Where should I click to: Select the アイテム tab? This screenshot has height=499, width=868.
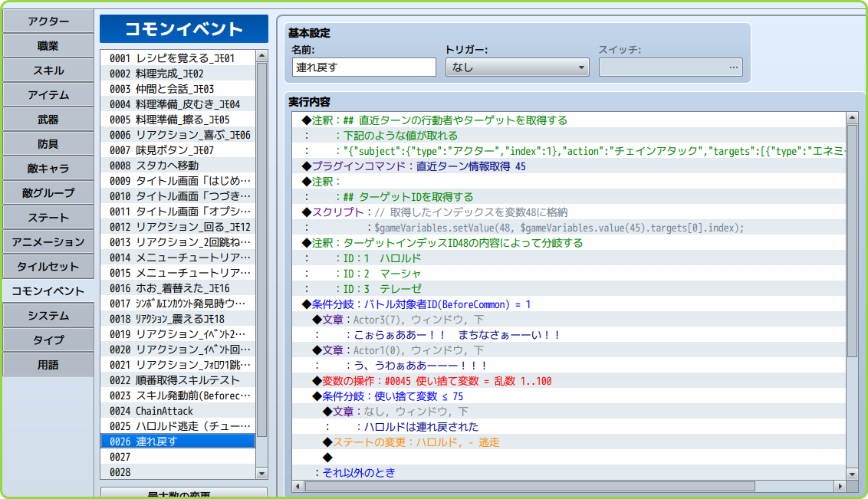(48, 94)
